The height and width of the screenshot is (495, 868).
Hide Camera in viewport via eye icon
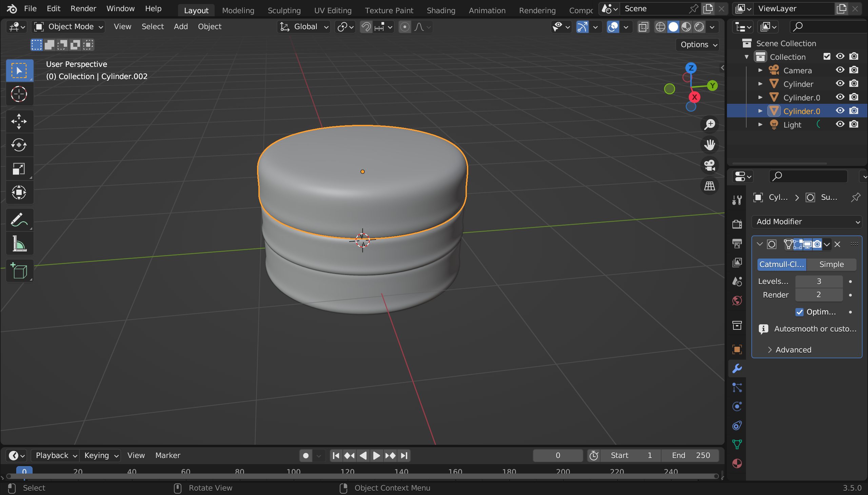tap(840, 70)
